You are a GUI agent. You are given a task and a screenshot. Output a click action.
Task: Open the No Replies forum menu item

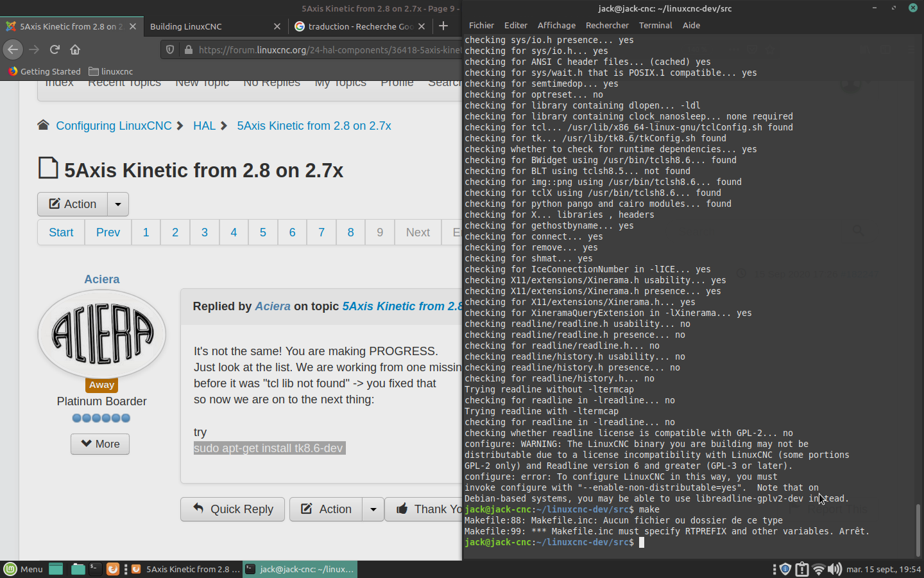click(271, 83)
